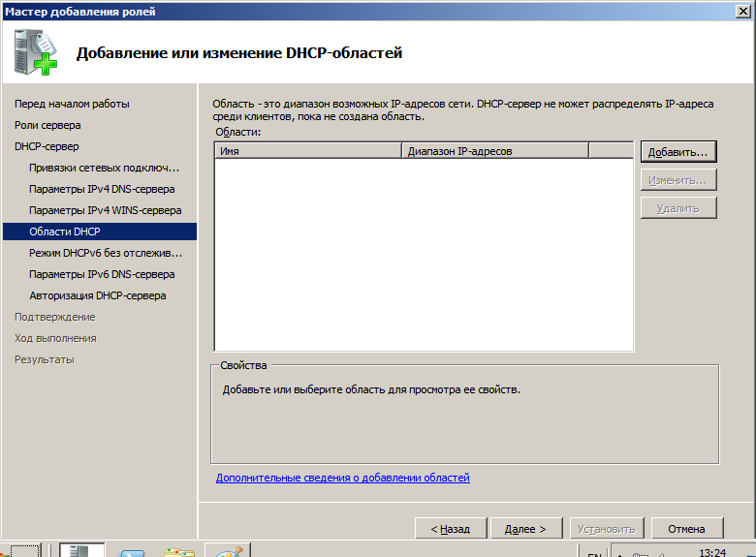Open the Explorer folder icon in taskbar
This screenshot has height=557, width=756.
[x=179, y=551]
